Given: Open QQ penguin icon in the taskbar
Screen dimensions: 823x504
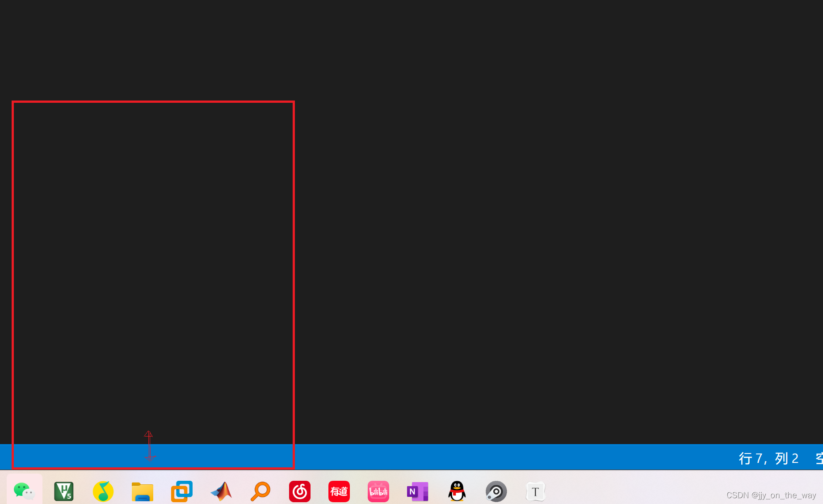Looking at the screenshot, I should tap(457, 491).
